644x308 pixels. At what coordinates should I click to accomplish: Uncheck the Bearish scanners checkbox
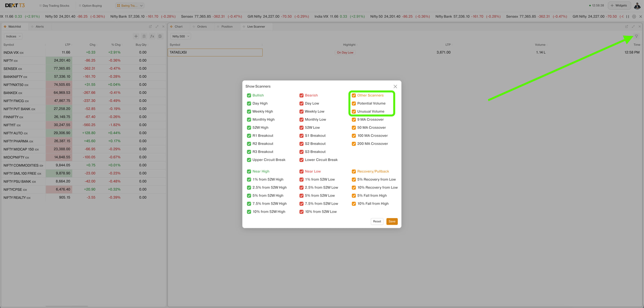coord(302,96)
